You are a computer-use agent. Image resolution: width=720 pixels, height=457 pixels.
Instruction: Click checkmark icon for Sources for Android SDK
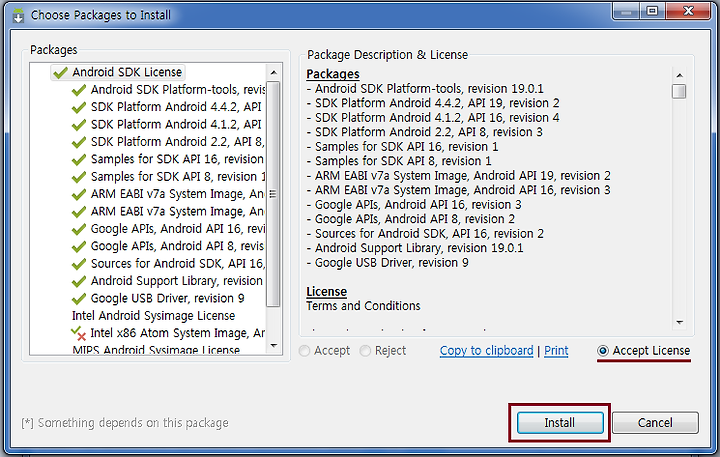pyautogui.click(x=79, y=264)
